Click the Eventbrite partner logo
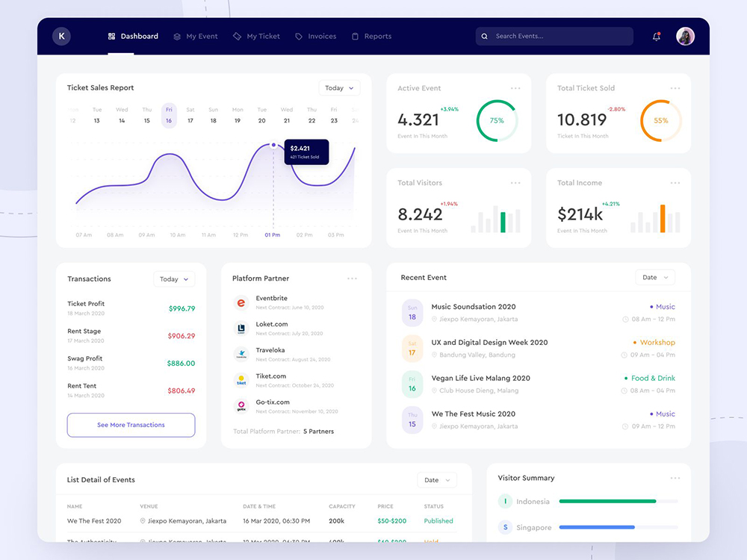Image resolution: width=747 pixels, height=560 pixels. click(x=241, y=302)
